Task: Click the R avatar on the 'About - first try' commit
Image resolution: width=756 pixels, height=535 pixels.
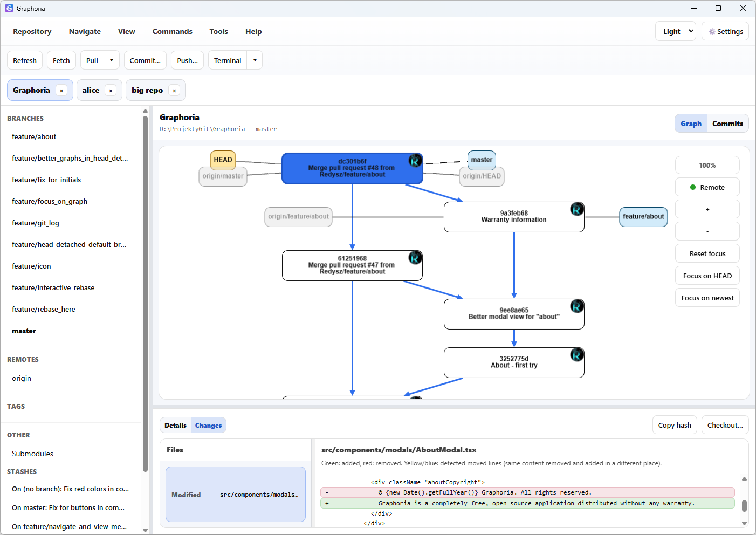Action: coord(576,354)
